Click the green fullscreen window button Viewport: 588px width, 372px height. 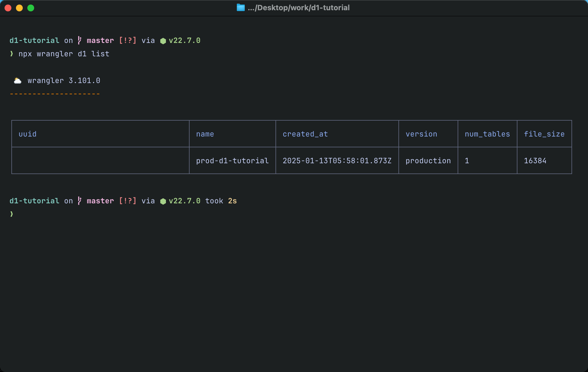(x=31, y=8)
